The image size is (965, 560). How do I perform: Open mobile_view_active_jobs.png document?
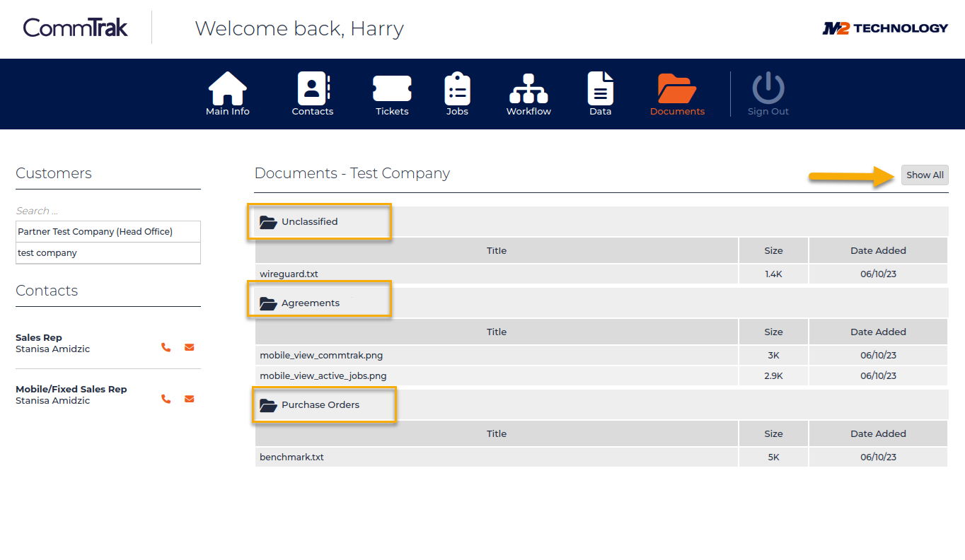[x=323, y=375]
